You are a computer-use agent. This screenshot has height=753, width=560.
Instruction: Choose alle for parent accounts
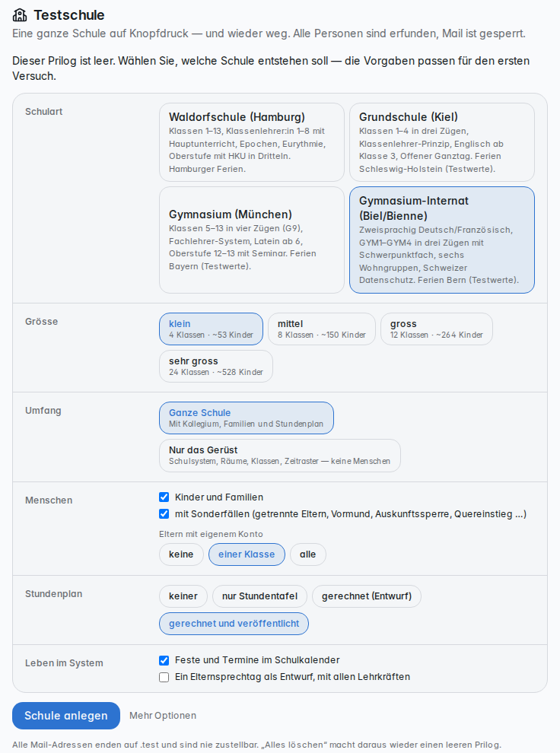(x=308, y=554)
